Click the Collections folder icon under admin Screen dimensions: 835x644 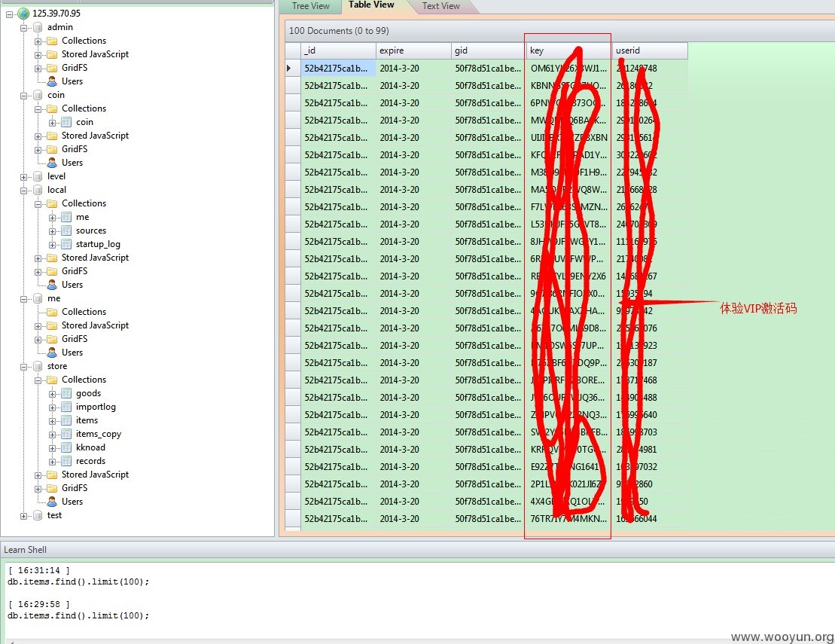pos(52,41)
